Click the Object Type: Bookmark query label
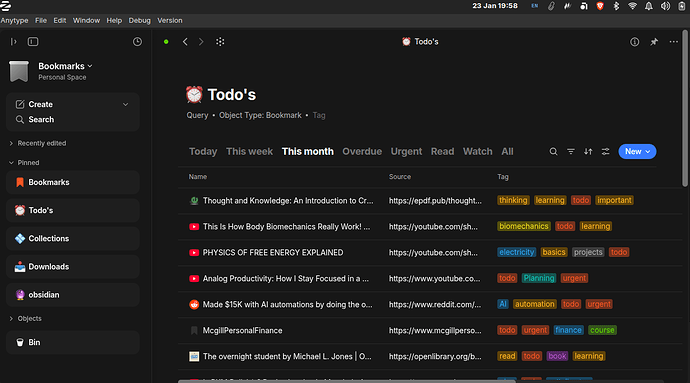The width and height of the screenshot is (690, 383). 260,115
